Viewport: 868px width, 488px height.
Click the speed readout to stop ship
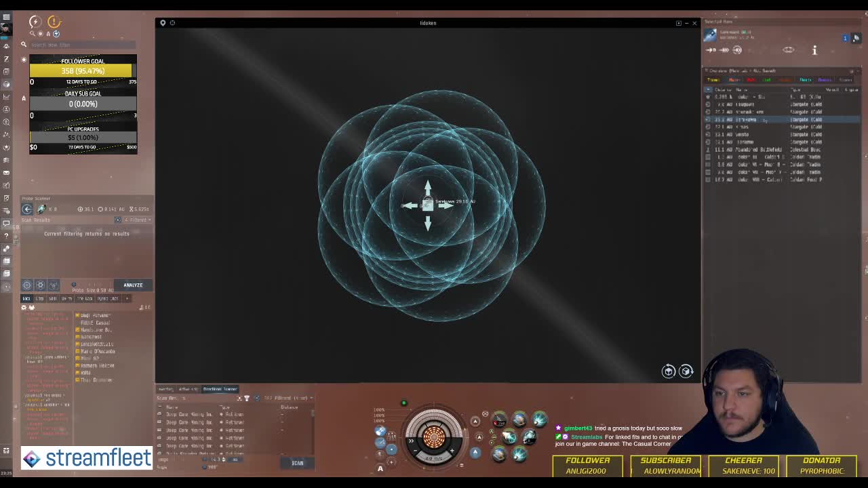click(433, 459)
